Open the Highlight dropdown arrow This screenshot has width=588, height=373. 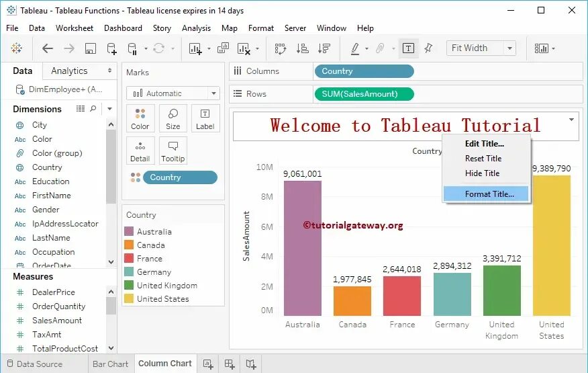click(366, 48)
